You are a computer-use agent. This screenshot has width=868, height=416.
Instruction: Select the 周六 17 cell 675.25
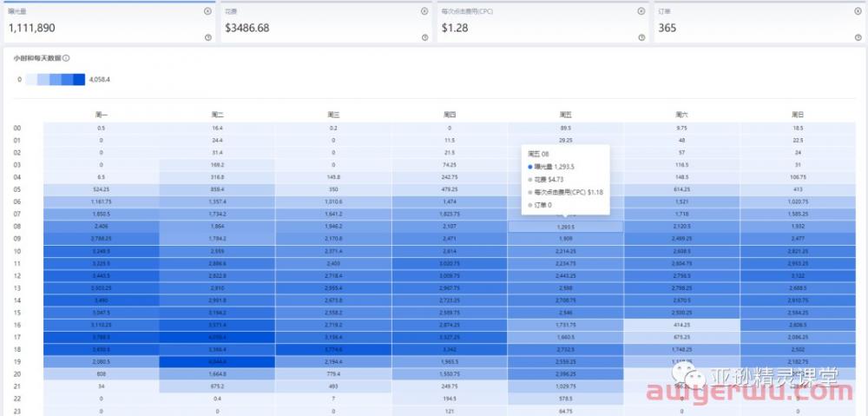(x=681, y=337)
